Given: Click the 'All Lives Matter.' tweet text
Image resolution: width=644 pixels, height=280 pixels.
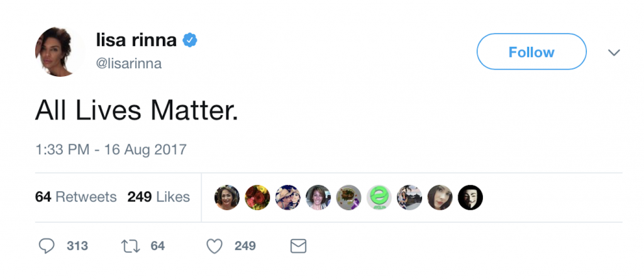Looking at the screenshot, I should pyautogui.click(x=136, y=110).
